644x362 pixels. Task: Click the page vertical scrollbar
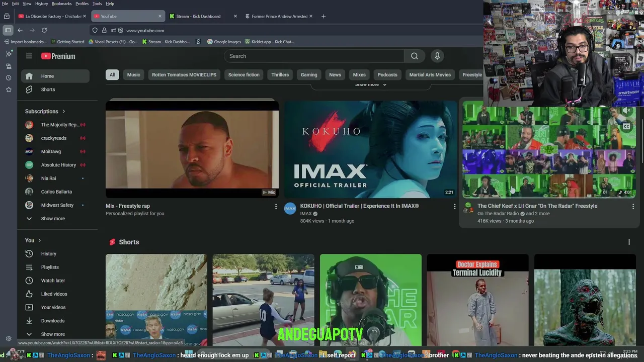click(x=641, y=141)
